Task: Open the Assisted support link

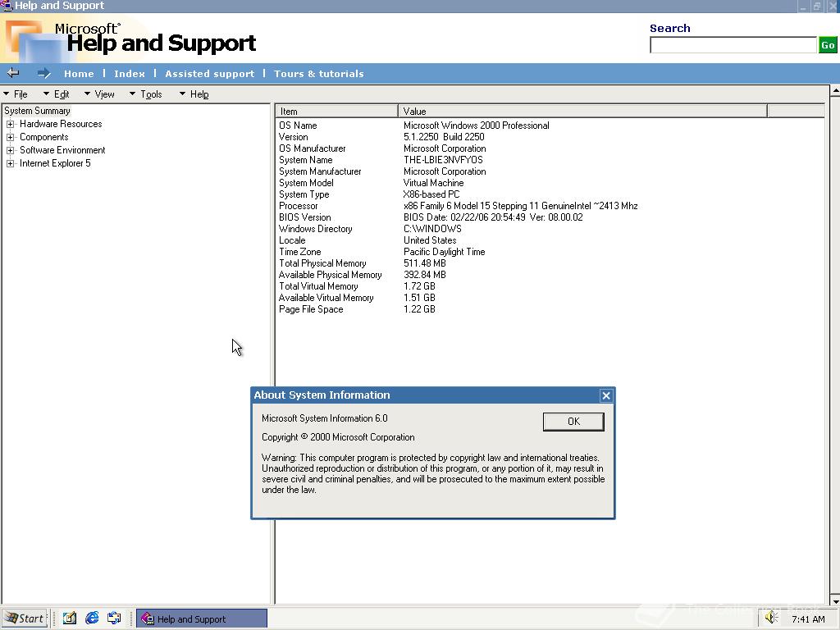Action: pyautogui.click(x=209, y=74)
